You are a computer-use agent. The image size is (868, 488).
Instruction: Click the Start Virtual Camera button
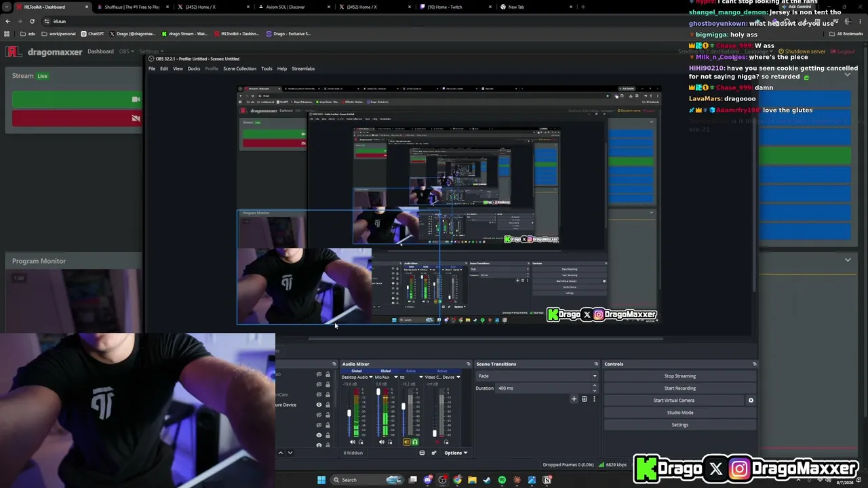674,401
